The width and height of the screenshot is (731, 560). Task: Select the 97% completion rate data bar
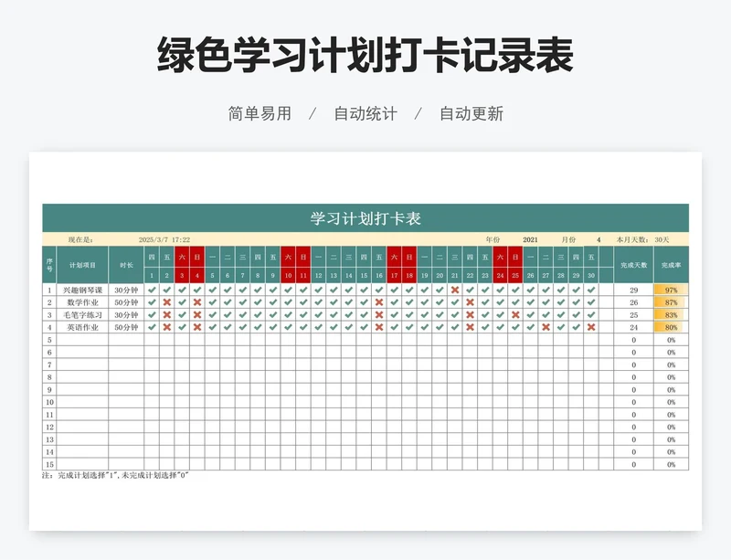[671, 290]
